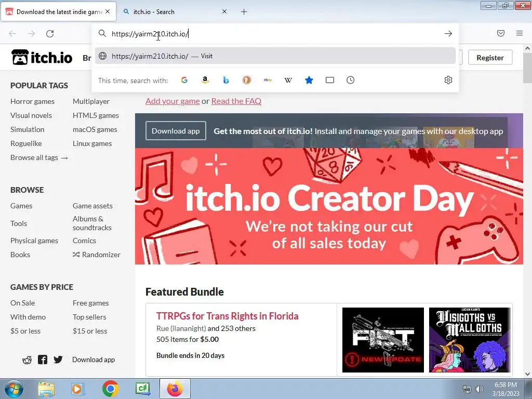Open the Pocket save icon

pos(501,33)
